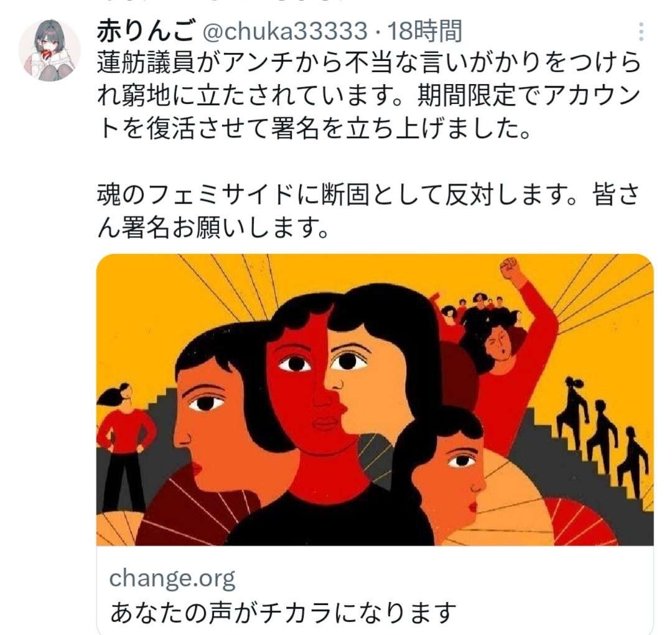Image resolution: width=672 pixels, height=635 pixels.
Task: Open the three-dot more options menu
Action: [x=641, y=32]
